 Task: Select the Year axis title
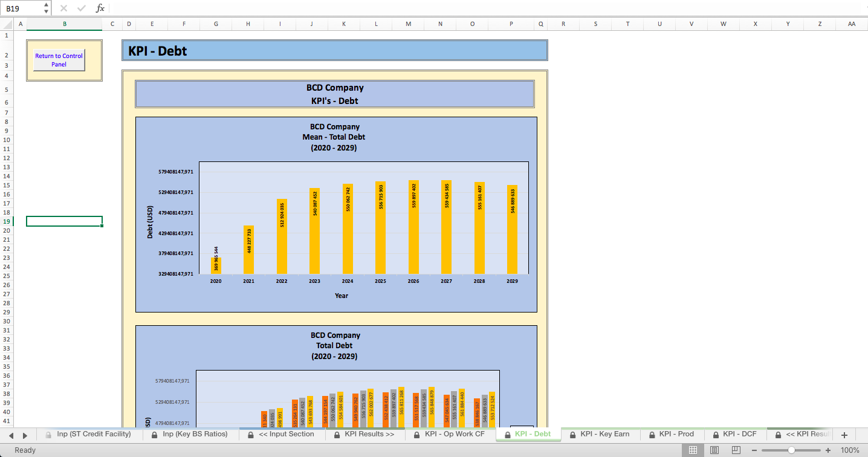click(x=342, y=296)
